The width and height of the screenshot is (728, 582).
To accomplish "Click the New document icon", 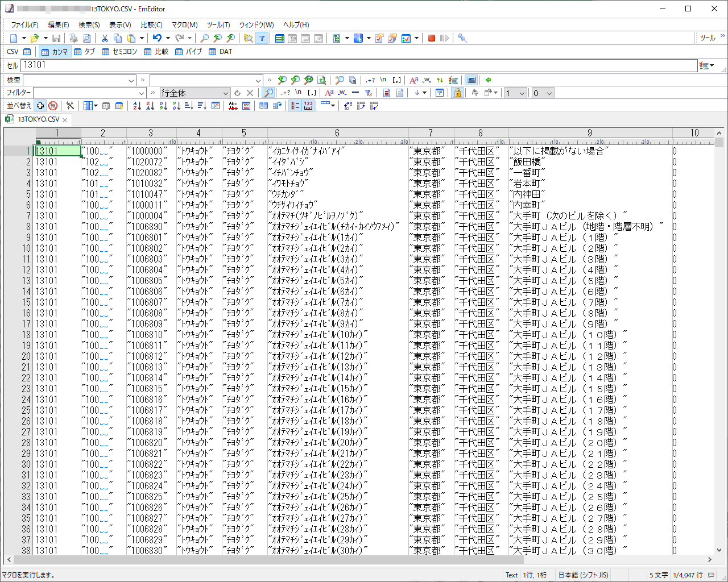I will [x=13, y=38].
